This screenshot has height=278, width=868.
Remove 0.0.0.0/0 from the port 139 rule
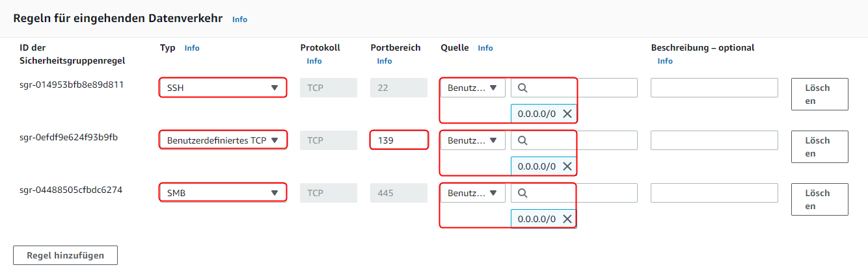567,166
